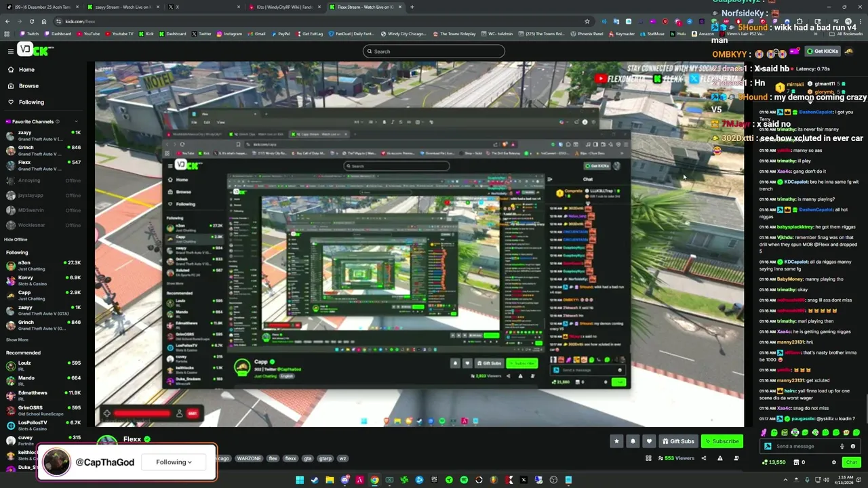
Task: Open chat settings gear icon
Action: (x=834, y=462)
